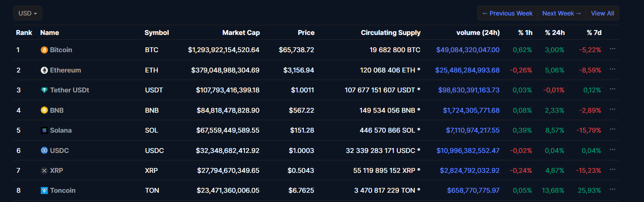The image size is (644, 202).
Task: Go to Next Week
Action: pyautogui.click(x=562, y=13)
